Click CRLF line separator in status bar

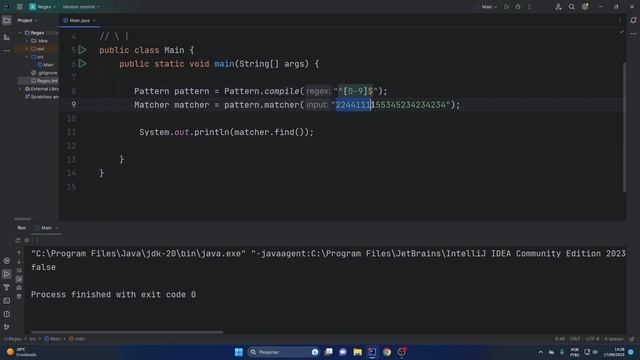tap(575, 339)
